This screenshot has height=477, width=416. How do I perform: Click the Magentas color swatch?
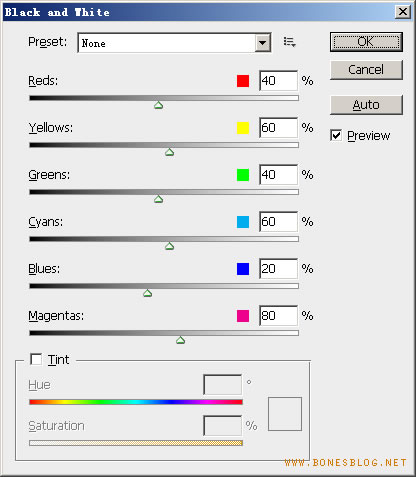(243, 316)
